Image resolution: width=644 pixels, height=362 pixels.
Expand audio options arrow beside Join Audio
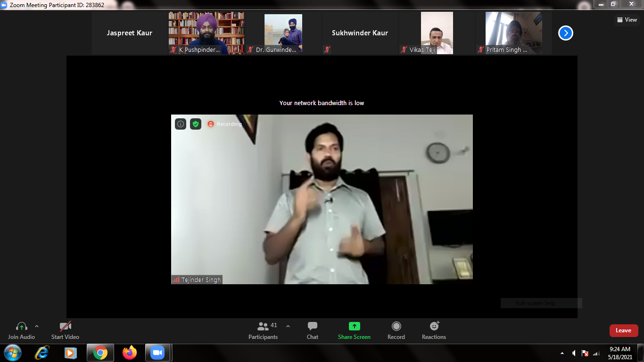click(37, 326)
